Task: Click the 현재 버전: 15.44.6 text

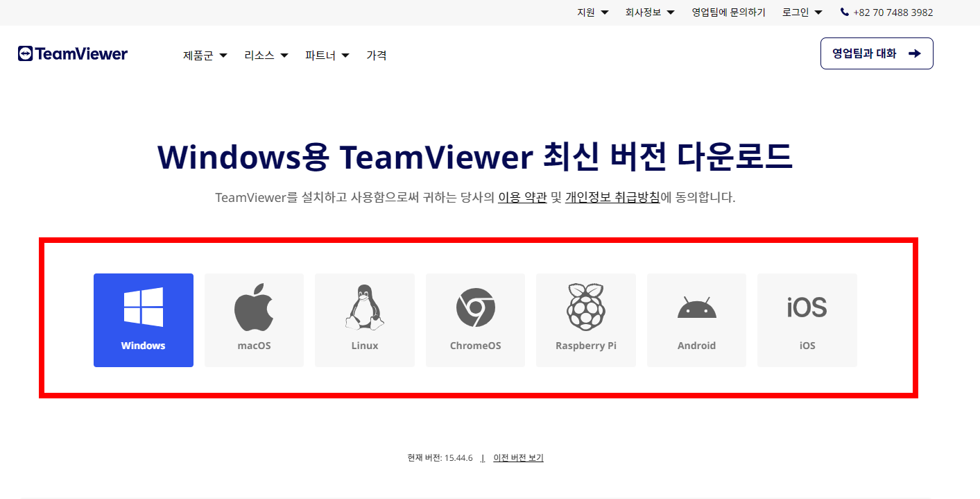Action: pyautogui.click(x=440, y=458)
